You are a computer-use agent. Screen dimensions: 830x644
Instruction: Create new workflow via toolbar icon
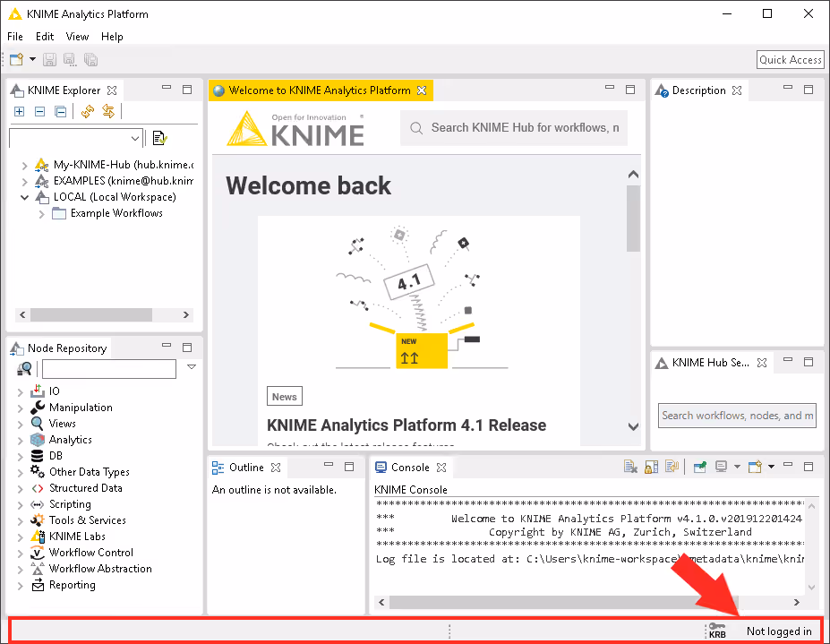pos(16,59)
